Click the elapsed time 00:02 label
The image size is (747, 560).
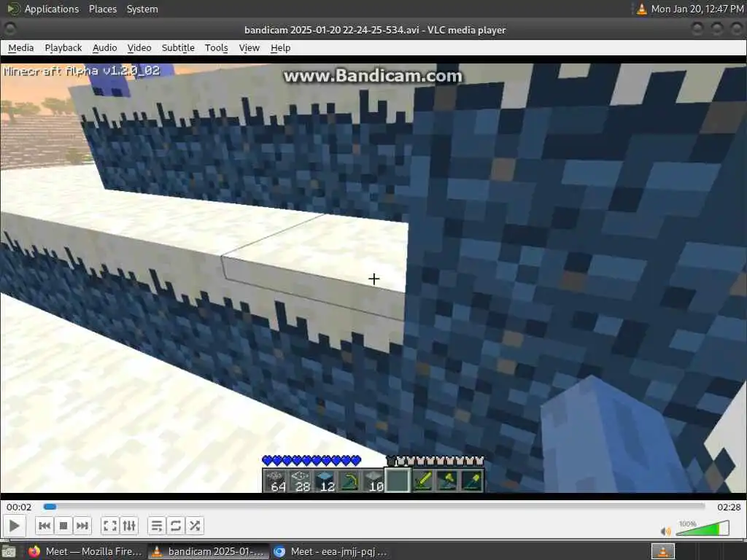(x=19, y=507)
